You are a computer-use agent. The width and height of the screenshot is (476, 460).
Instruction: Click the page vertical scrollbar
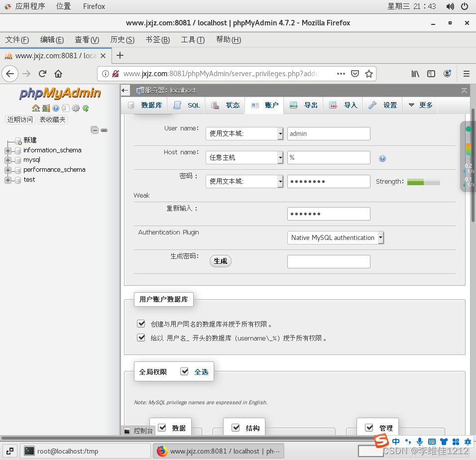[473, 165]
